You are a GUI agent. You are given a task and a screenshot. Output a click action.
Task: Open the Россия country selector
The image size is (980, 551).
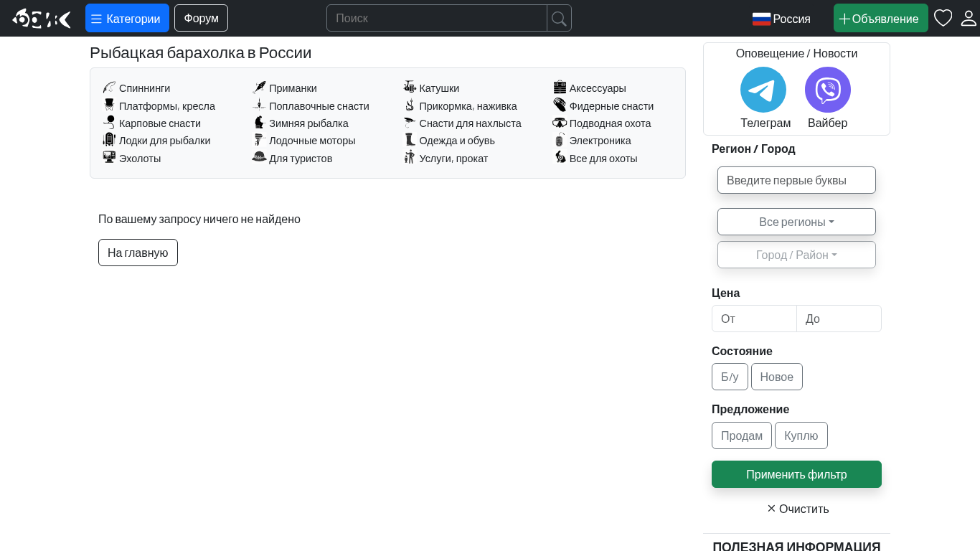click(x=781, y=19)
